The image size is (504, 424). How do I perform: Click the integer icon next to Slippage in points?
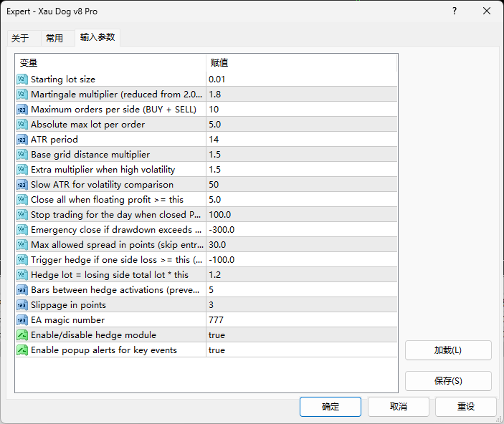[x=22, y=305]
